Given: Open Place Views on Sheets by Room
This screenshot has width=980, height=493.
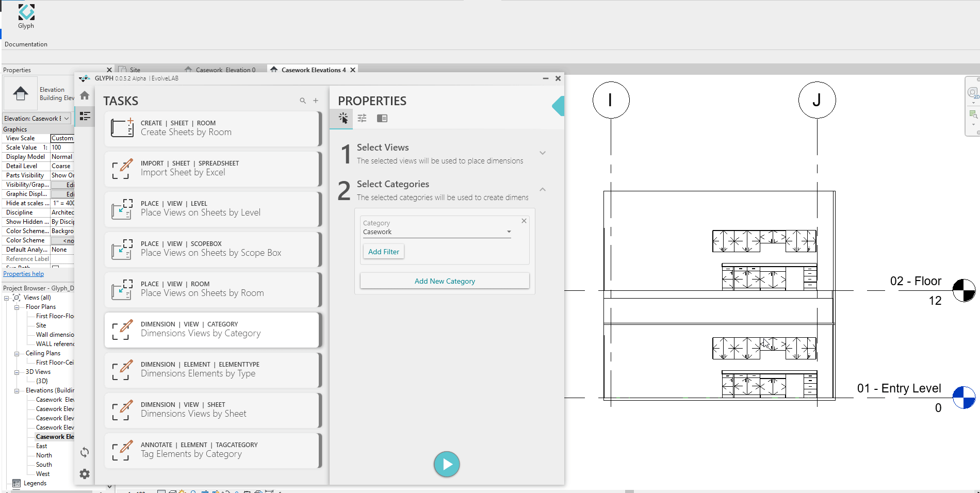Looking at the screenshot, I should click(x=213, y=289).
